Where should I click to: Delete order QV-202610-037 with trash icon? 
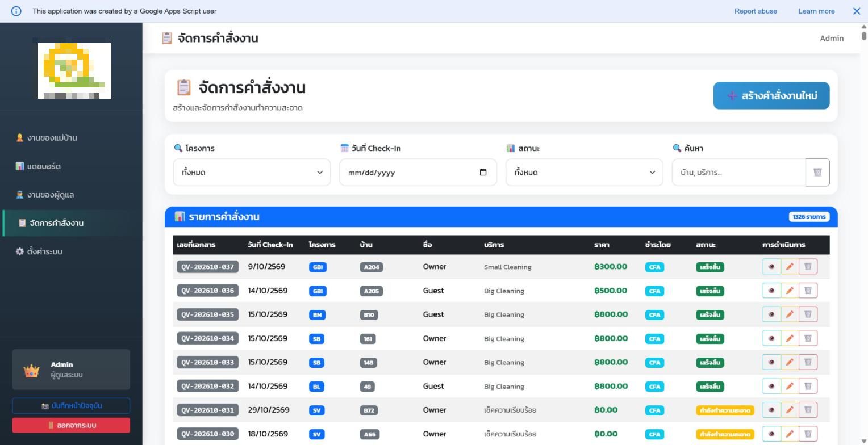pyautogui.click(x=808, y=267)
